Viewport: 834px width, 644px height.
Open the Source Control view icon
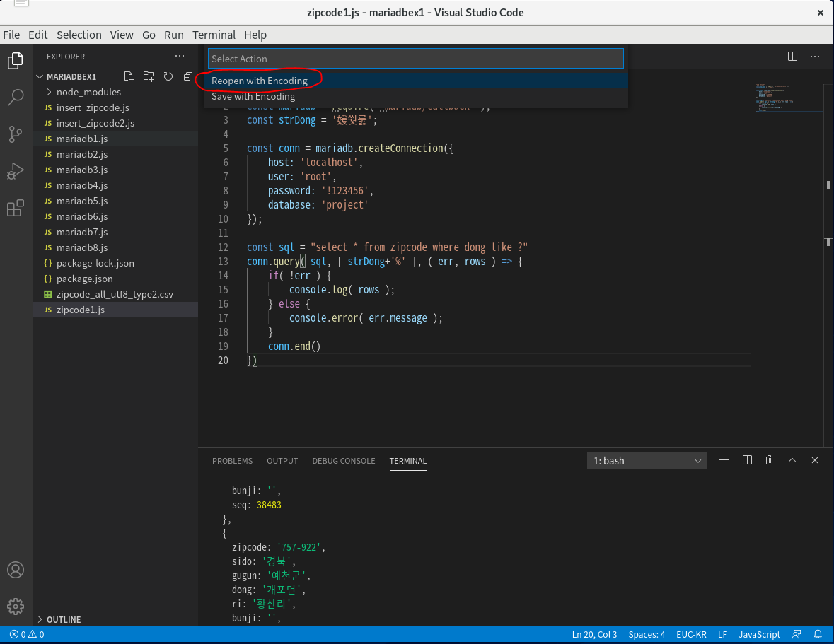(16, 134)
